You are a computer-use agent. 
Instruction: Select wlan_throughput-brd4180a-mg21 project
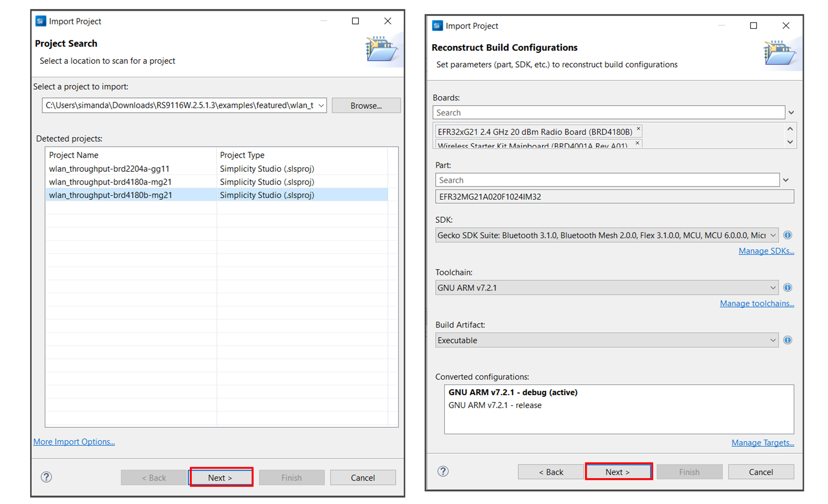coord(110,182)
